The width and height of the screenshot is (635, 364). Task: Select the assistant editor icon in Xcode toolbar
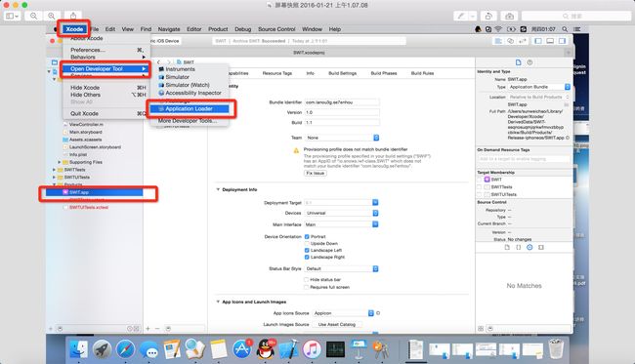click(510, 41)
